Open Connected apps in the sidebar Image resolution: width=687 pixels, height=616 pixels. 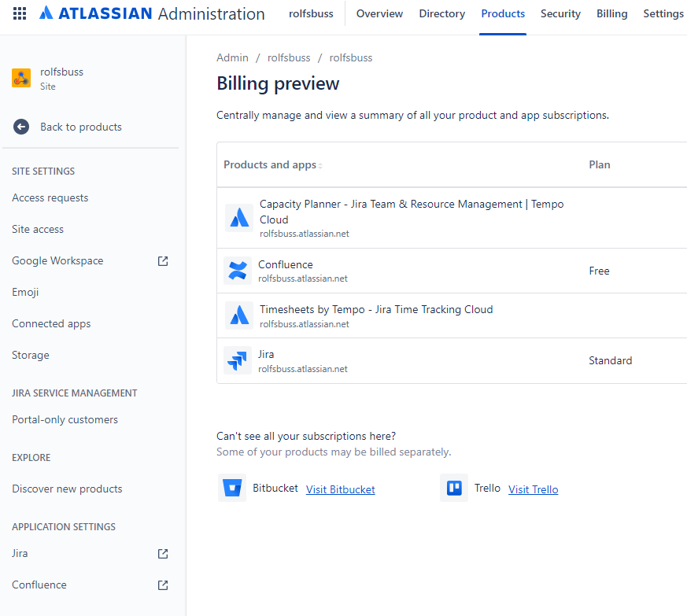[51, 324]
